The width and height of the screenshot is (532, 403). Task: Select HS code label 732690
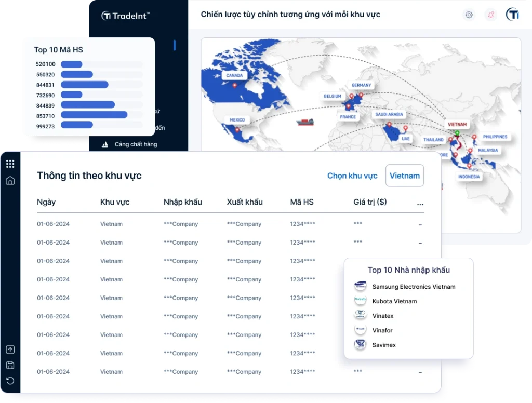pyautogui.click(x=46, y=96)
